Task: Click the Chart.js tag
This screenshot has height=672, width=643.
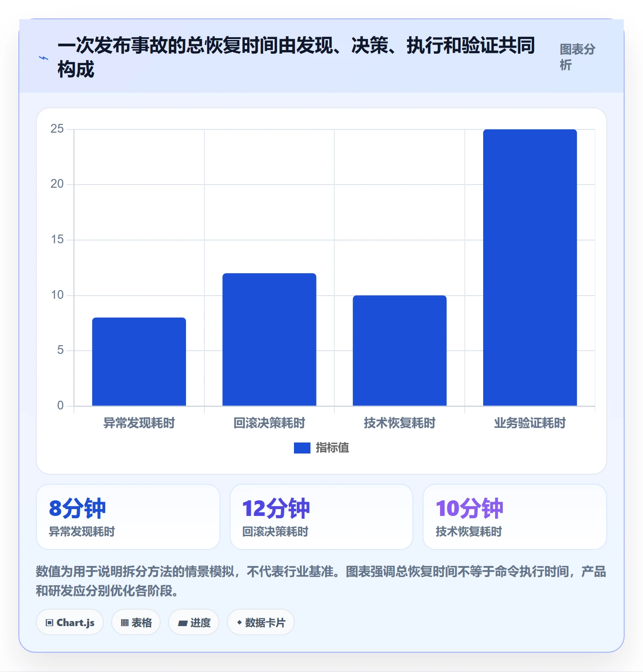Action: coord(70,622)
